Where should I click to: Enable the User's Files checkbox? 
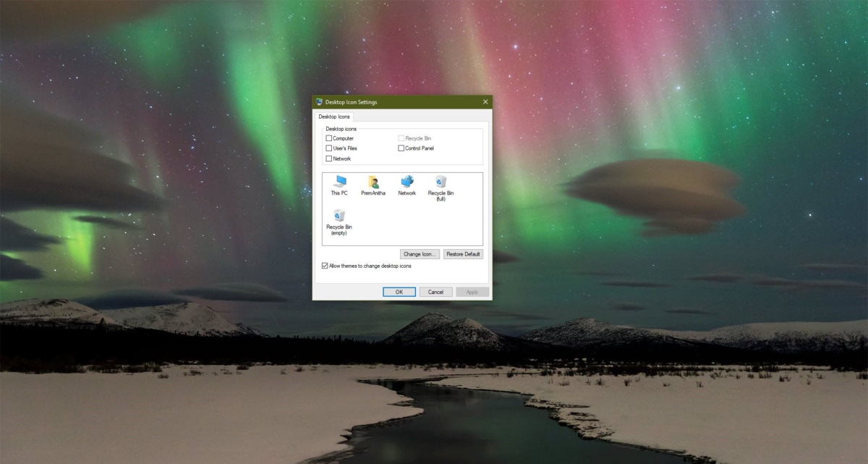pos(328,148)
